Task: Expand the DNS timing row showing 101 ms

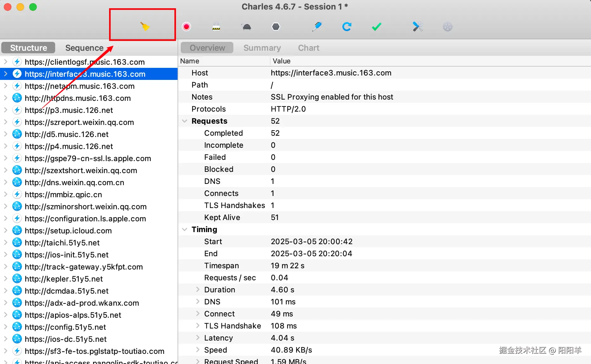Action: 198,302
